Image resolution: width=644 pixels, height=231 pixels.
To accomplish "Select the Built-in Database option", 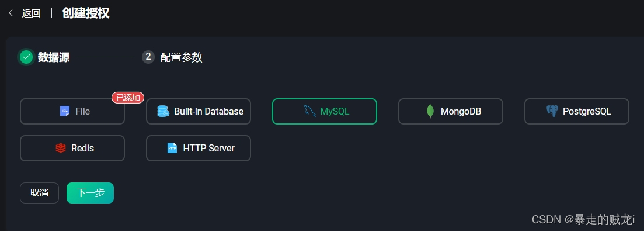I will tap(199, 111).
